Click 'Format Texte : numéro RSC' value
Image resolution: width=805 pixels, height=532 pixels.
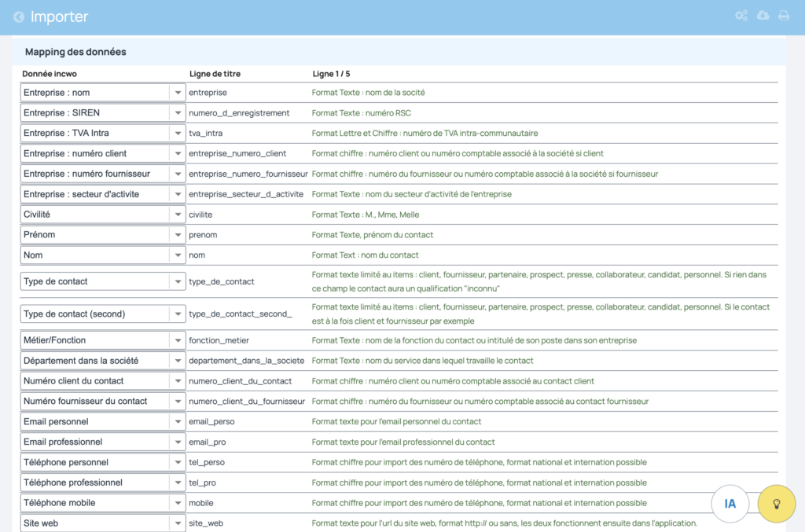coord(362,113)
